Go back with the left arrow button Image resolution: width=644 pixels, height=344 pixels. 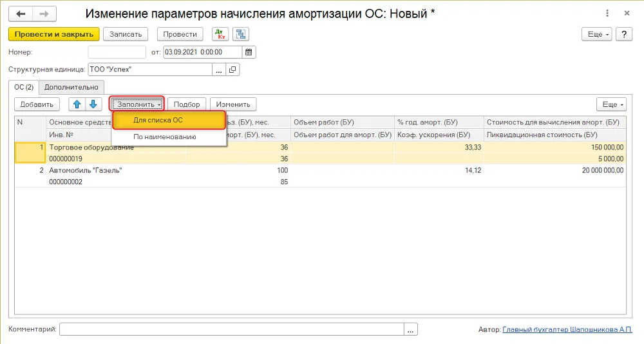21,14
